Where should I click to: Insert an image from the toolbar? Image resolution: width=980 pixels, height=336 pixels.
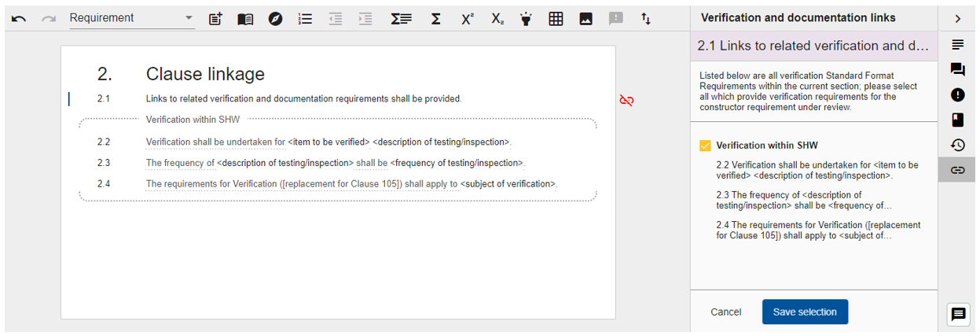(585, 19)
